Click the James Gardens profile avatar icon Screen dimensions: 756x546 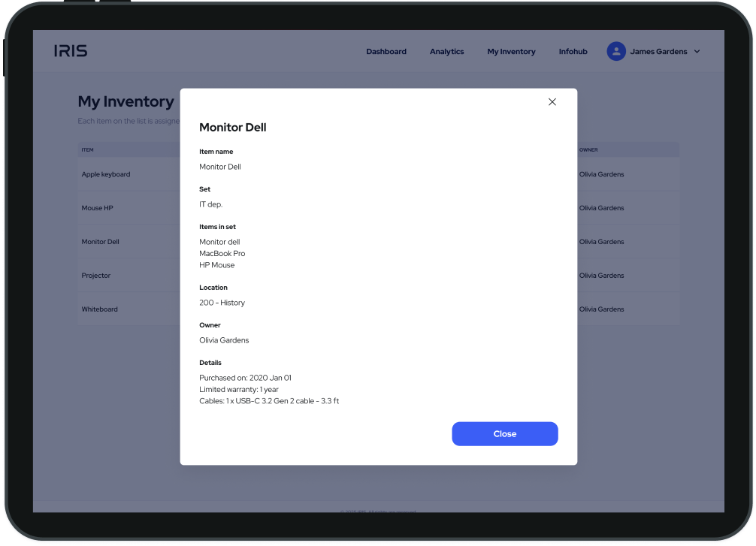pyautogui.click(x=616, y=51)
